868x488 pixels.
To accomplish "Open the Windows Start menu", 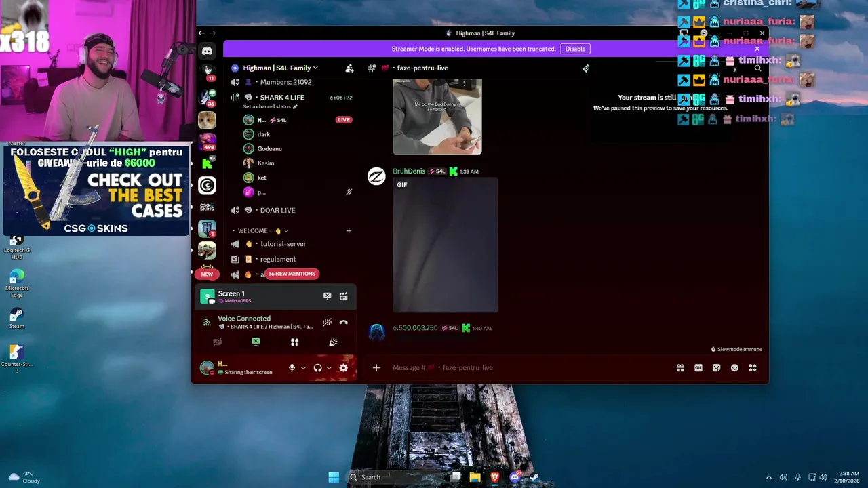I will tap(334, 477).
